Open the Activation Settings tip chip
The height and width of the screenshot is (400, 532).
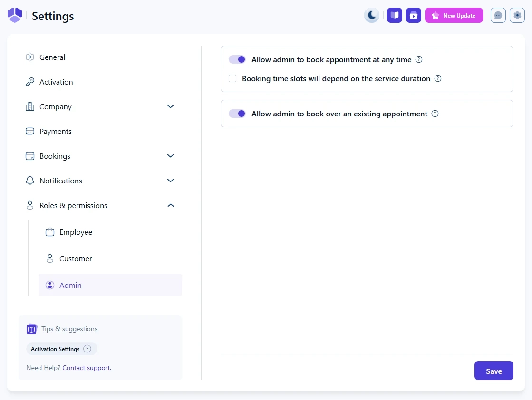click(61, 349)
